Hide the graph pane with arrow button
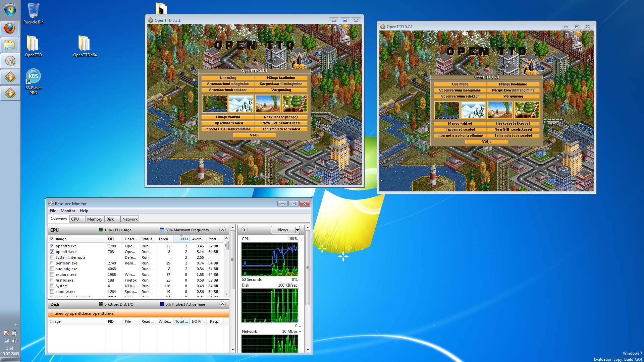Image resolution: width=644 pixels, height=362 pixels. point(244,230)
